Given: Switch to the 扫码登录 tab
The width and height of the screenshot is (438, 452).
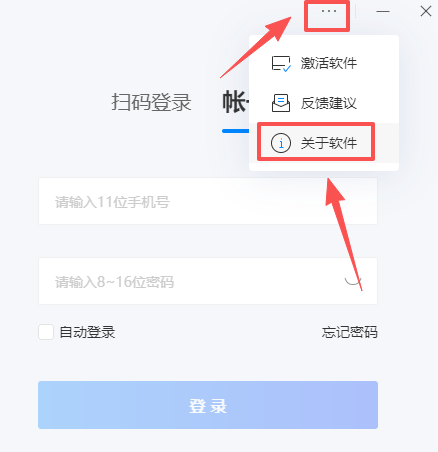Looking at the screenshot, I should [x=151, y=102].
